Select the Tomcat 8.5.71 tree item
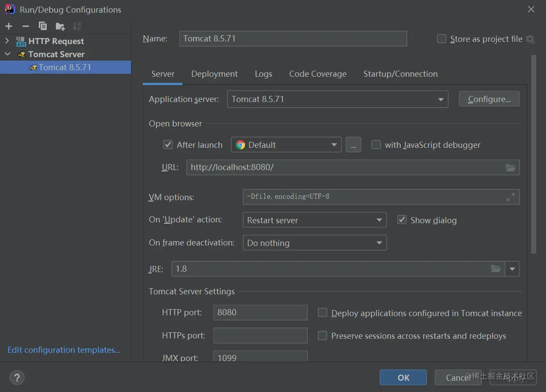 (65, 67)
